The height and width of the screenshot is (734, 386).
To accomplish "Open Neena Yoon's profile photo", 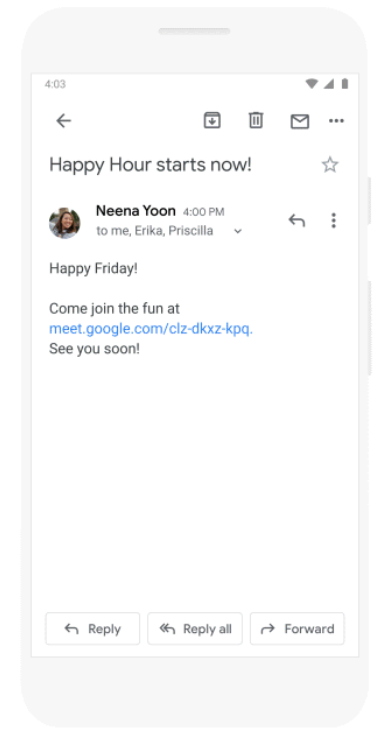I will tap(65, 223).
